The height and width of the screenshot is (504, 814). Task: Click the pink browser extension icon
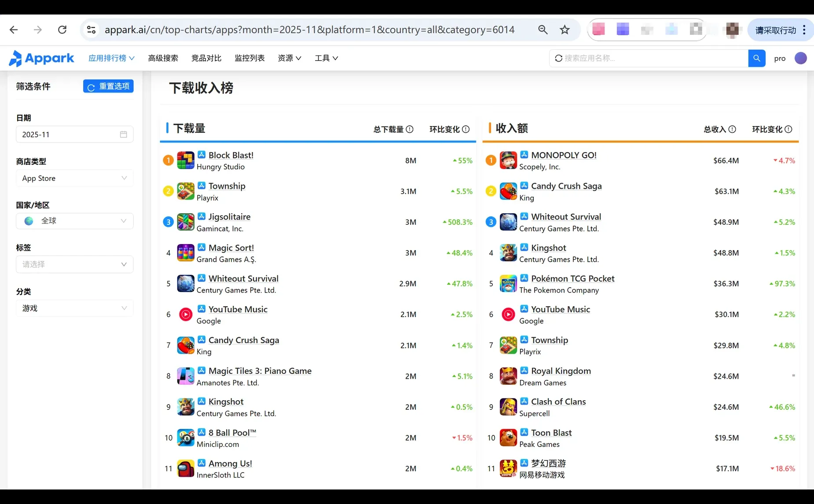click(x=598, y=29)
